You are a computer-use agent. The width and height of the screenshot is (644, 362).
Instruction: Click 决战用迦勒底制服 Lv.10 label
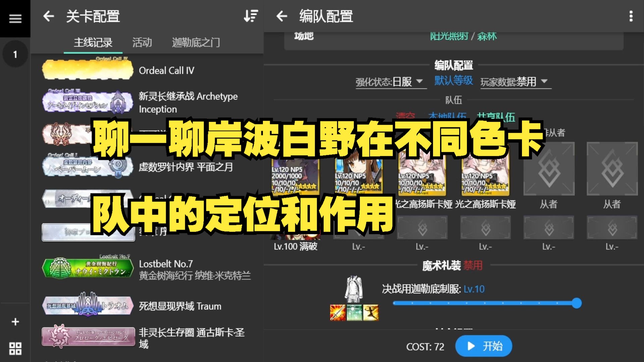[x=433, y=289]
